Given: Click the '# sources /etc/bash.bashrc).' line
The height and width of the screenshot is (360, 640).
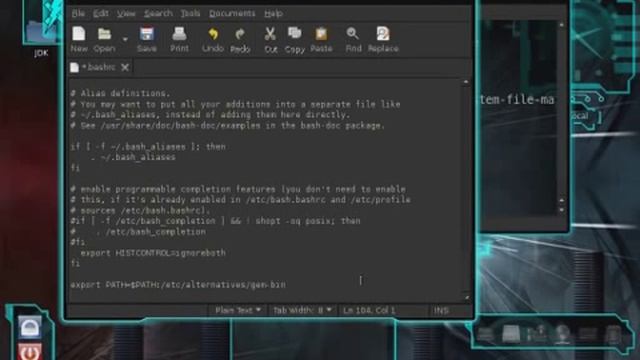Looking at the screenshot, I should (x=140, y=210).
